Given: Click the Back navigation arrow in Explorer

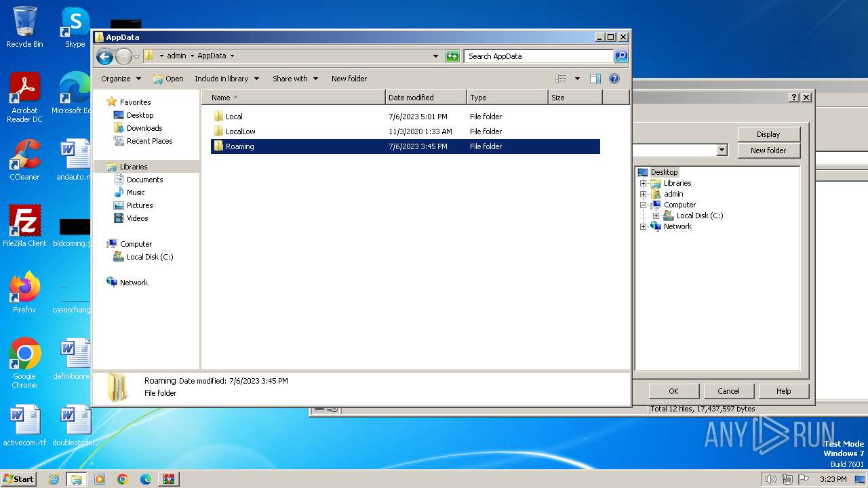Looking at the screenshot, I should tap(104, 56).
